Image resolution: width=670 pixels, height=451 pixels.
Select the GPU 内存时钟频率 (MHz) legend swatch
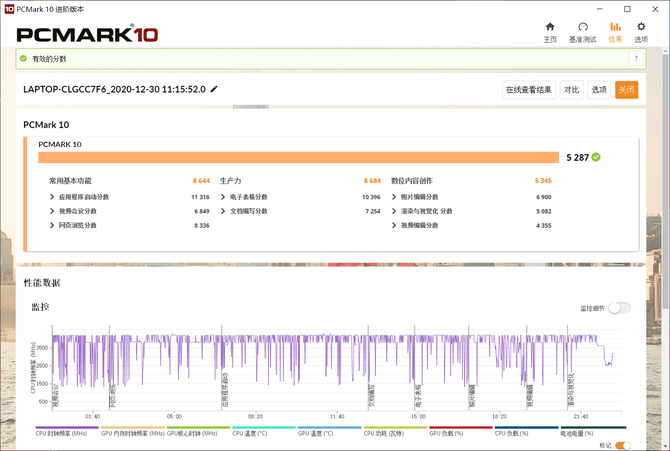[133, 427]
